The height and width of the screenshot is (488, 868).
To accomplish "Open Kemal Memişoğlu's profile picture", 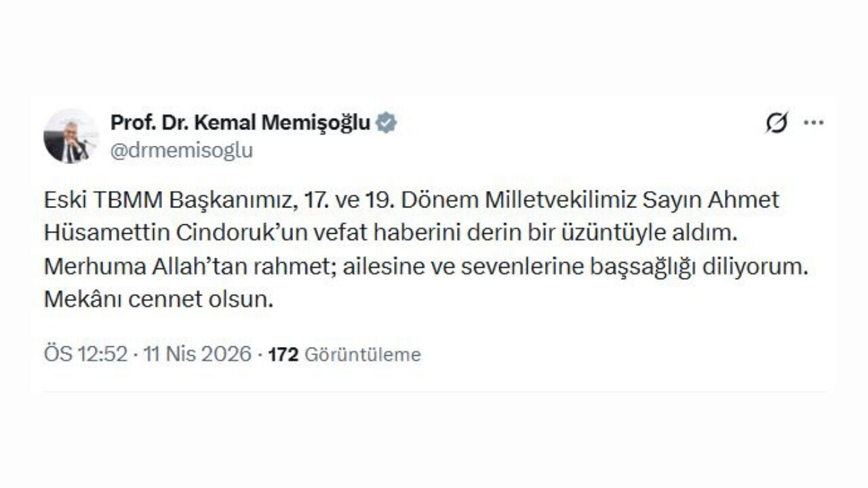I will pos(71,136).
